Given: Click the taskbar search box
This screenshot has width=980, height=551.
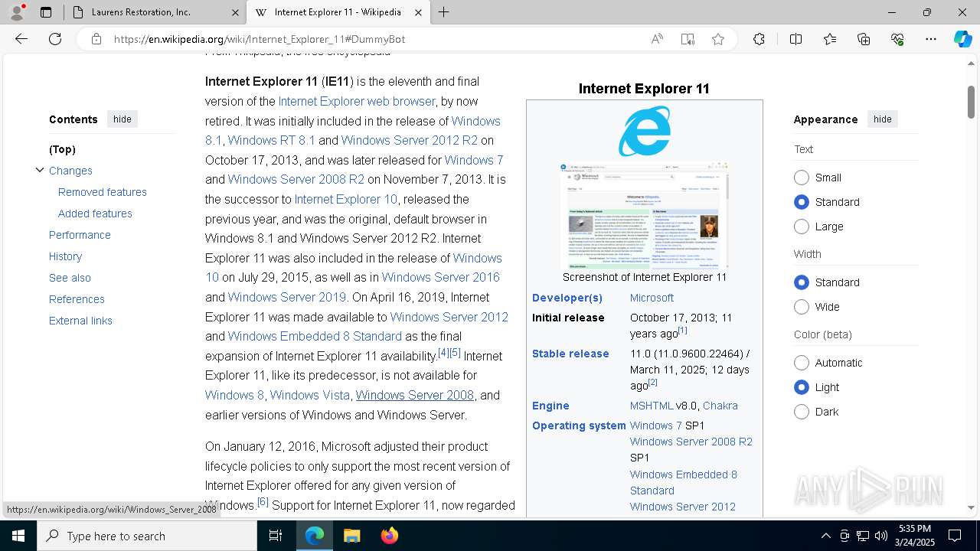Looking at the screenshot, I should point(147,536).
